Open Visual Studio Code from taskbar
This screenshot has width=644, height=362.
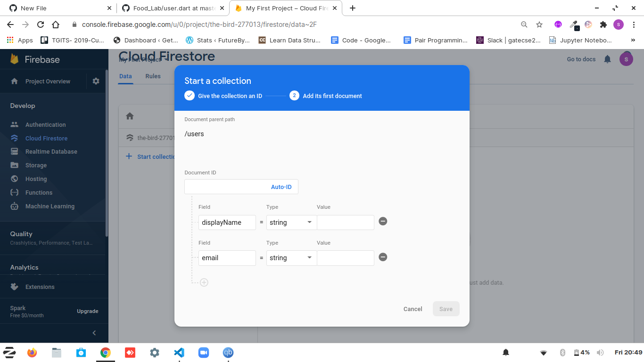179,353
